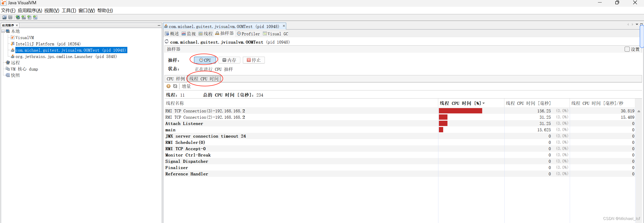
Task: Open the 文件(F) menu
Action: click(x=8, y=11)
